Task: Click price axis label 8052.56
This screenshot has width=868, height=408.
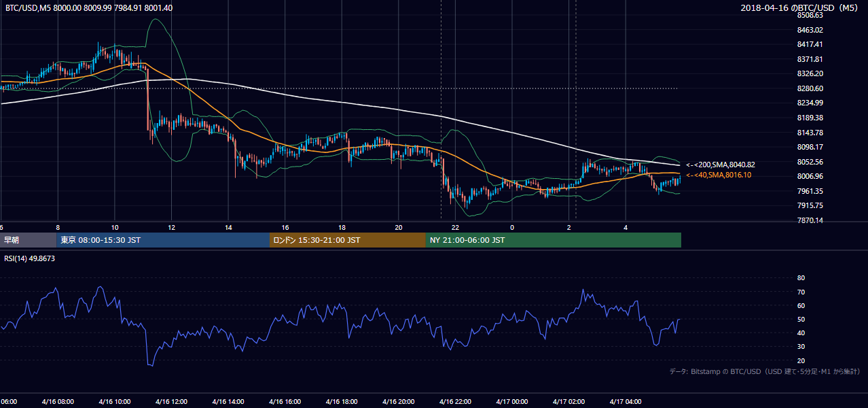Action: pos(810,162)
